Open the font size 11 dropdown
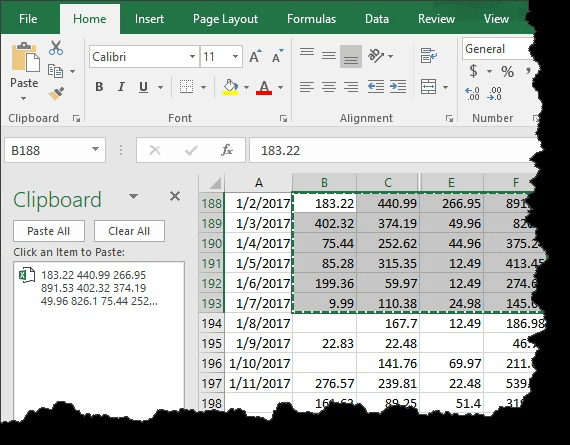The height and width of the screenshot is (445, 570). pos(235,56)
